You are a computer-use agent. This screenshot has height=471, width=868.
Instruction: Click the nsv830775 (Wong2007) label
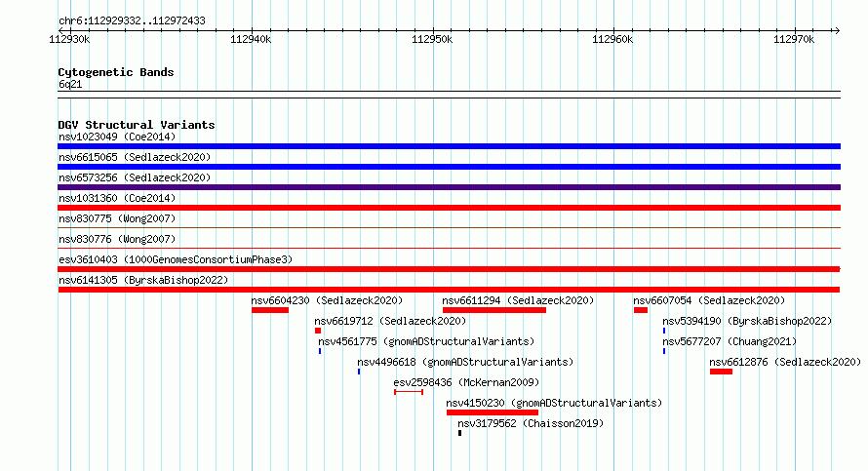pyautogui.click(x=117, y=218)
